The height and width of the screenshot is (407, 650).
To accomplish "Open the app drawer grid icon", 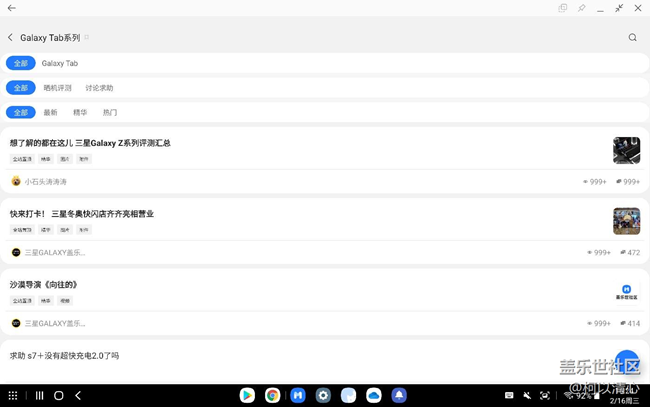I will click(x=13, y=396).
